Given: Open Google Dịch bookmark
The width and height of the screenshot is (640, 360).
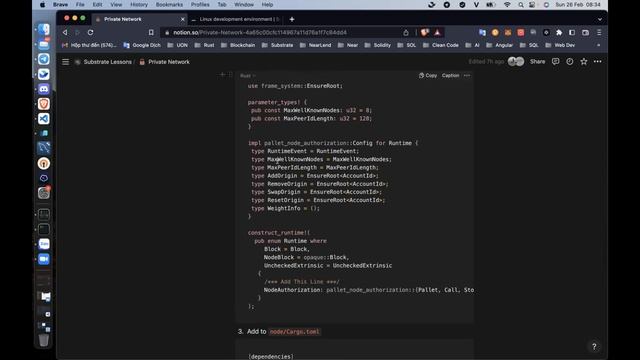Looking at the screenshot, I should [x=142, y=45].
